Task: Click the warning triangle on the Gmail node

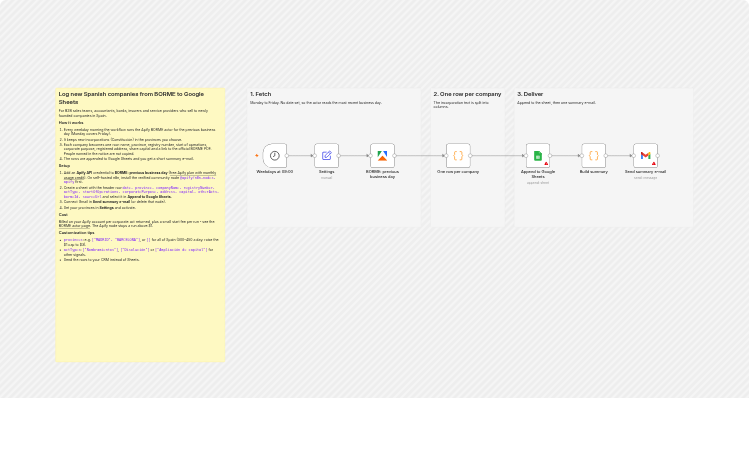Action: (653, 164)
